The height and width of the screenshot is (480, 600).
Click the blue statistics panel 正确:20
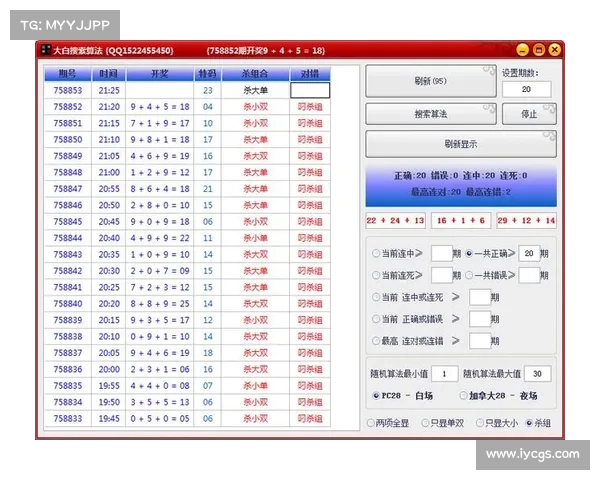461,185
